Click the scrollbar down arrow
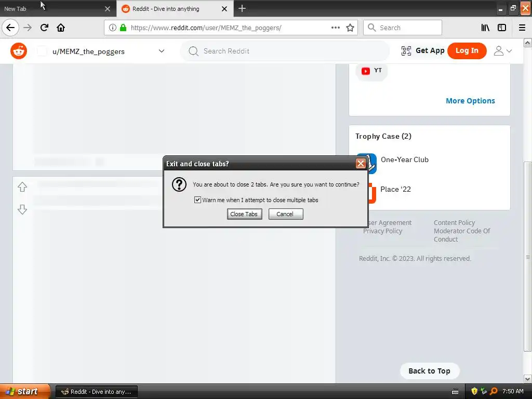This screenshot has height=399, width=532. click(x=527, y=379)
